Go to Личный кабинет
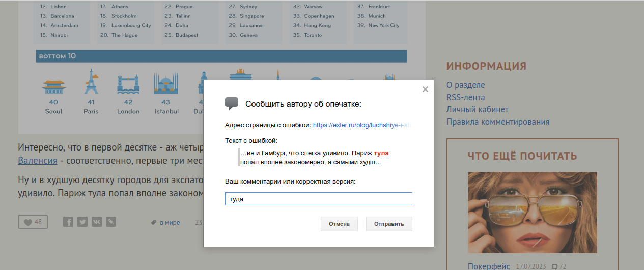This screenshot has height=270, width=644. tap(477, 109)
